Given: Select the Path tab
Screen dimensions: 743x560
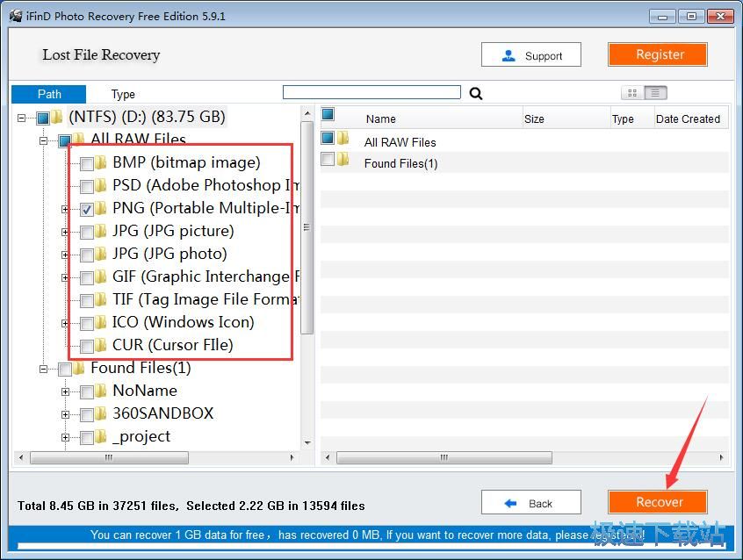Looking at the screenshot, I should tap(49, 94).
